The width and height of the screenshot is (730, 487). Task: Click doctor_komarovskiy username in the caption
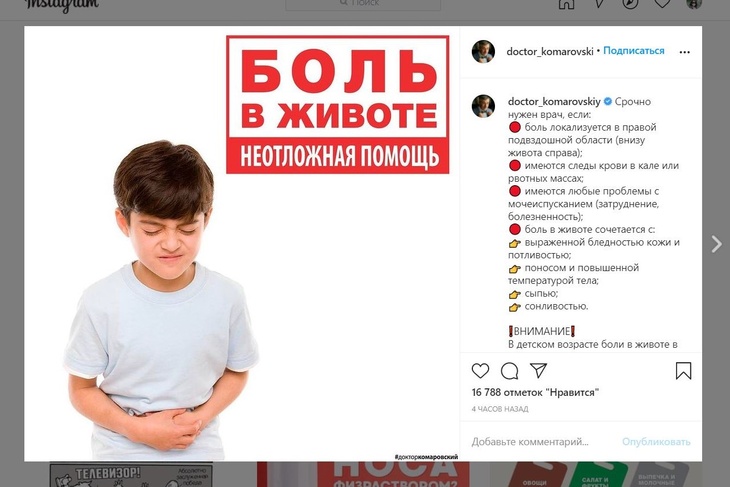point(554,101)
